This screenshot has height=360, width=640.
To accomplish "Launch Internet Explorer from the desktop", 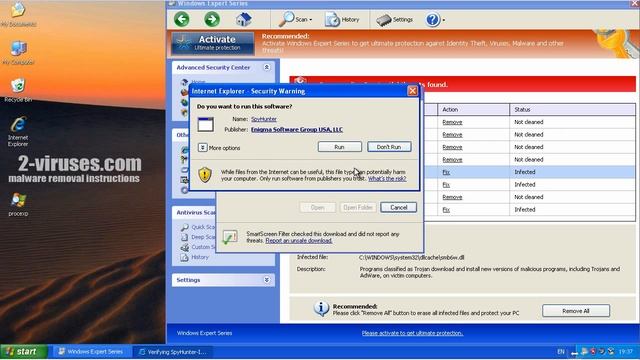I will coord(18,131).
